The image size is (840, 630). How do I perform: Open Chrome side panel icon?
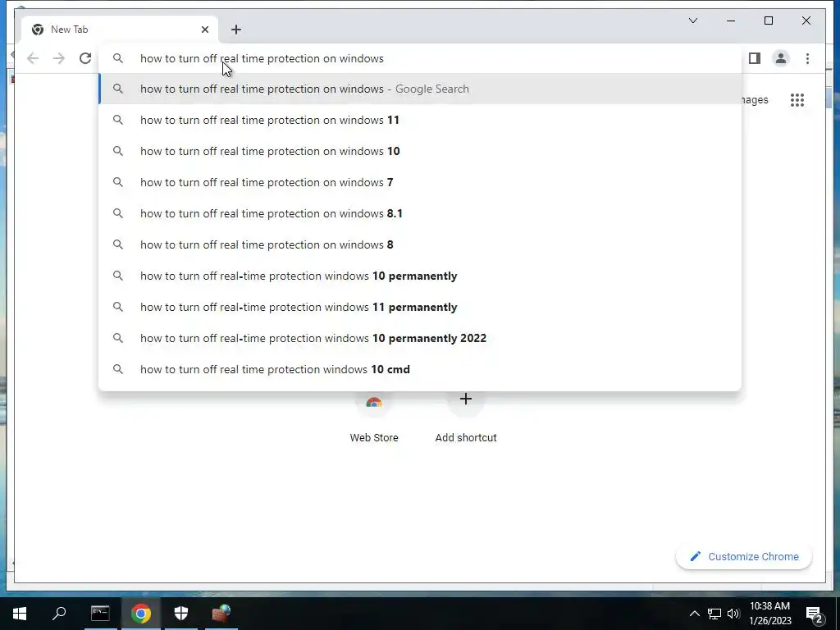point(755,58)
